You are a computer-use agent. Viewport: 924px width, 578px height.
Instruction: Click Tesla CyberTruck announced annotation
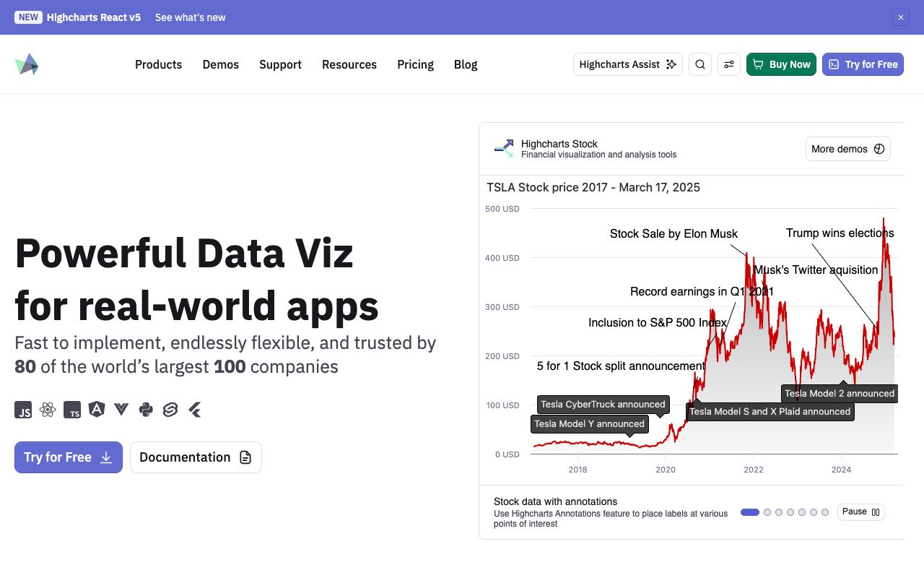[x=603, y=405]
